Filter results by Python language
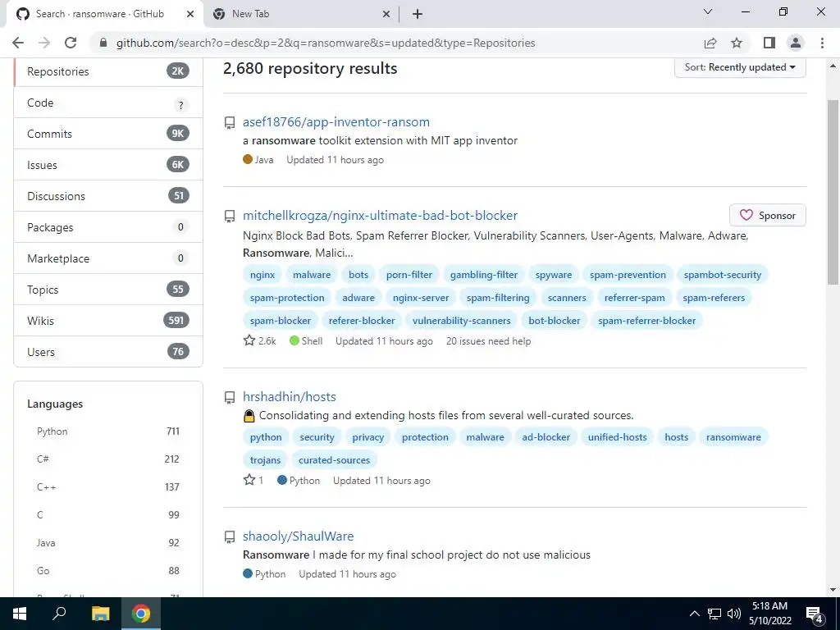Screen dimensions: 840x630 click(108, 431)
